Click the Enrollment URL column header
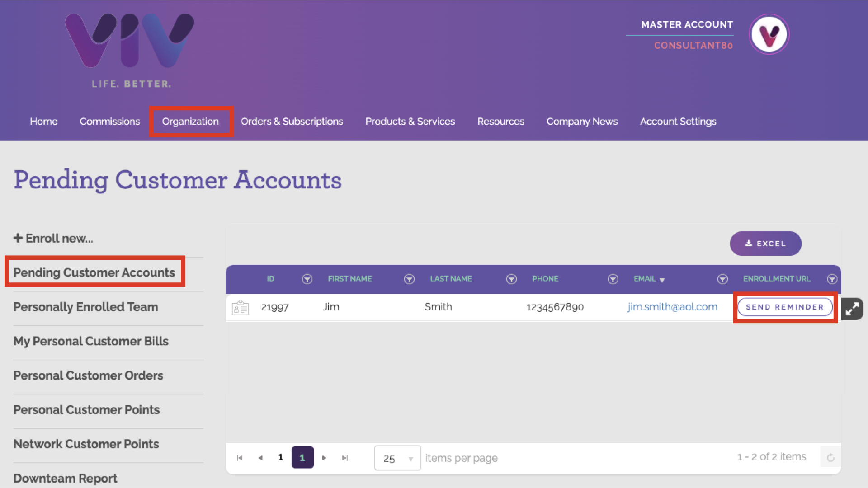Screen dimensions: 868x488 click(777, 279)
